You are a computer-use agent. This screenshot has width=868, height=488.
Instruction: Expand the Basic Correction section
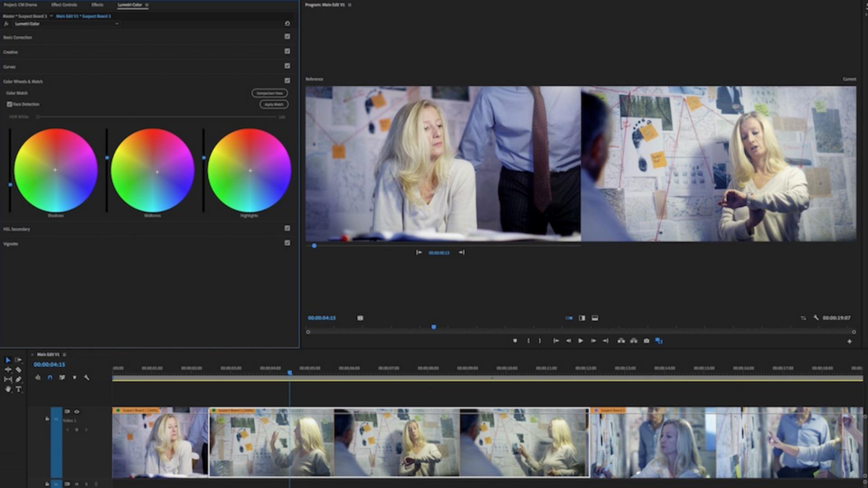18,38
